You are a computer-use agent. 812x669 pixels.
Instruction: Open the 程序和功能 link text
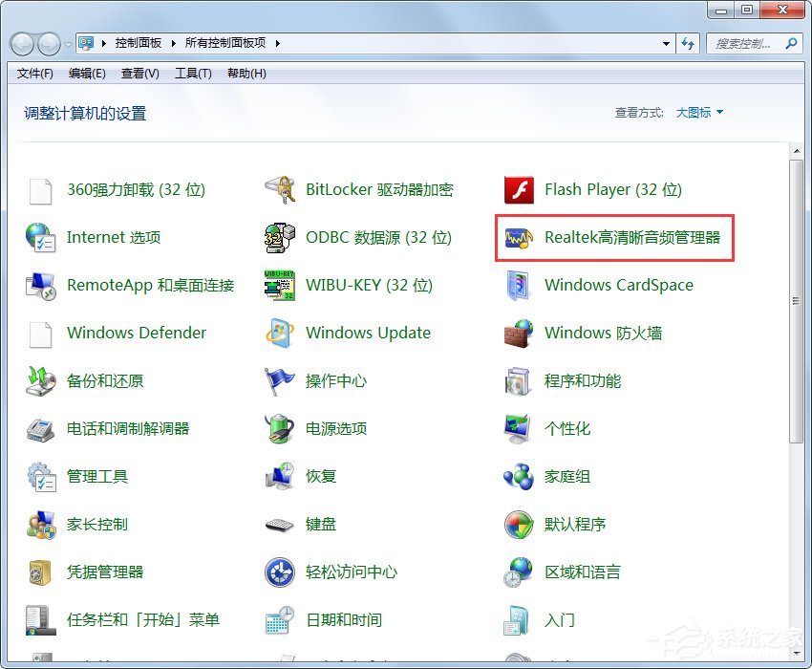[x=583, y=381]
